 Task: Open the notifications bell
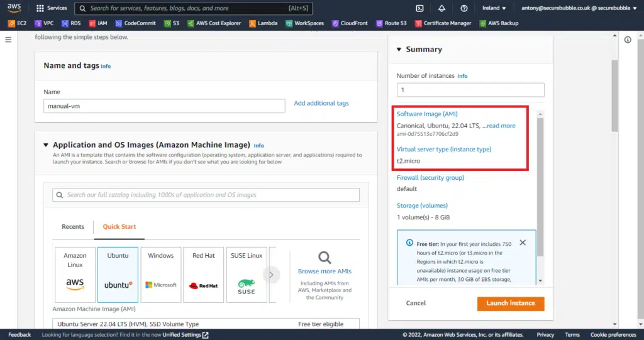[x=441, y=8]
